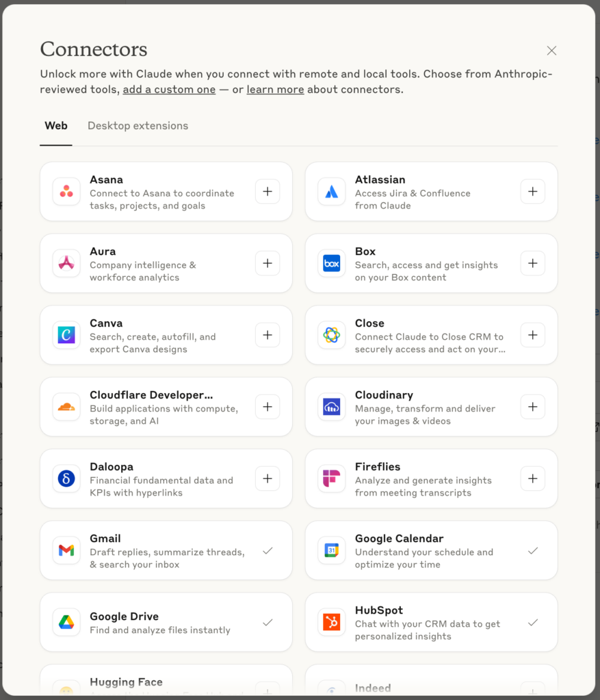
Task: Click the Google Drive connected checkmark
Action: [x=268, y=622]
